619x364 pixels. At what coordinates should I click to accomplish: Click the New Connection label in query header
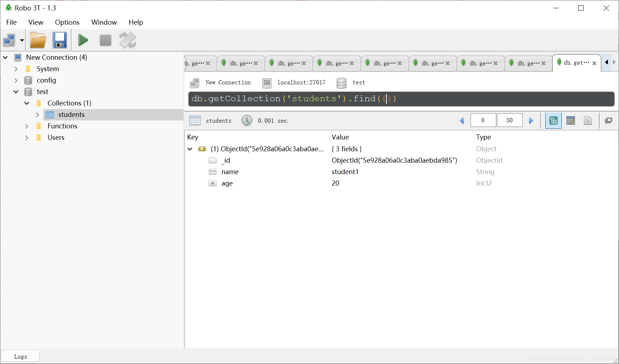click(228, 83)
